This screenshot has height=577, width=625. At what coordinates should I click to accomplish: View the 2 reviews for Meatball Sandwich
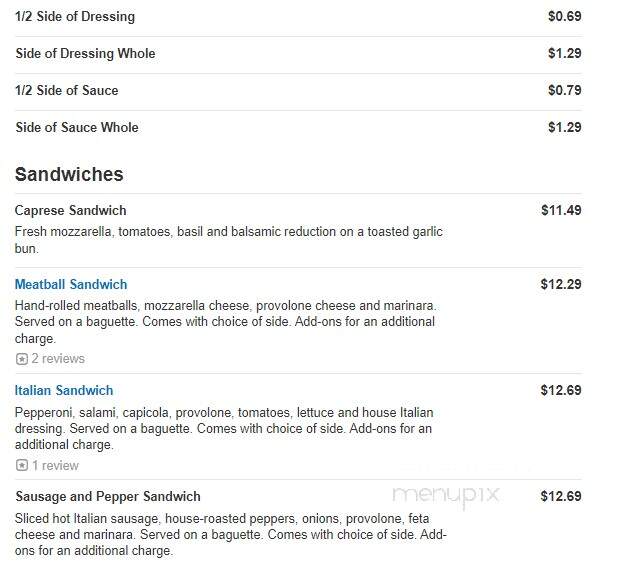pyautogui.click(x=58, y=359)
